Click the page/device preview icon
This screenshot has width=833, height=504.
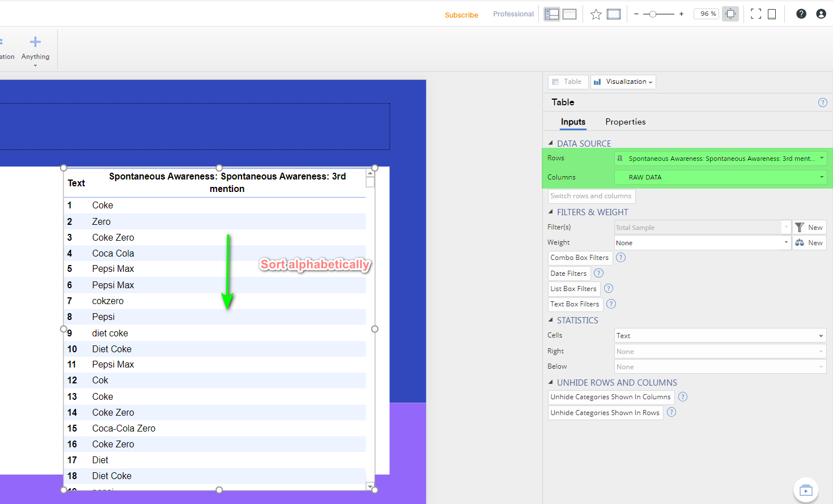pyautogui.click(x=772, y=14)
